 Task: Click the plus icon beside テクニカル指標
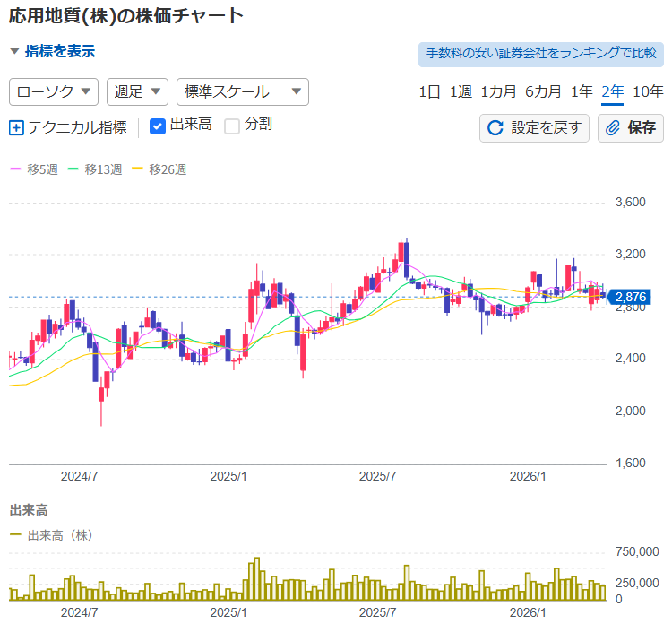[x=16, y=127]
